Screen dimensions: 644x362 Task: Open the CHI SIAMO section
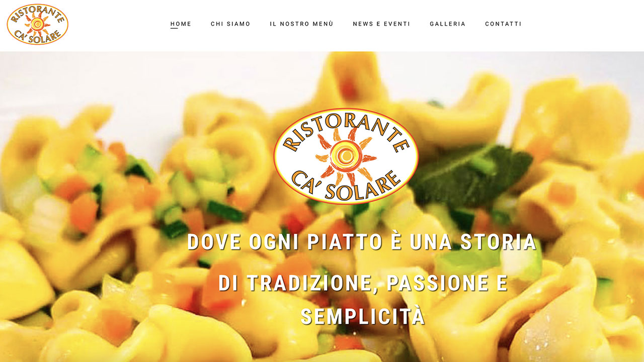230,24
